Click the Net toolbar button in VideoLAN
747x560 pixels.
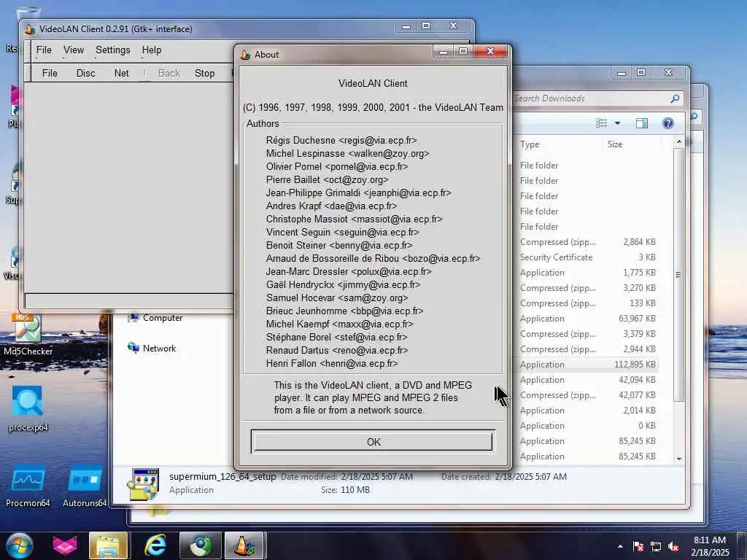(x=122, y=74)
